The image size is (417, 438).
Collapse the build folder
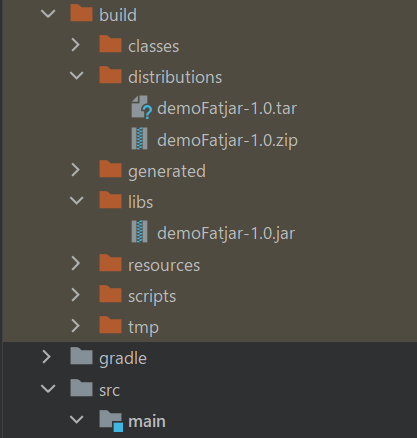pyautogui.click(x=48, y=14)
